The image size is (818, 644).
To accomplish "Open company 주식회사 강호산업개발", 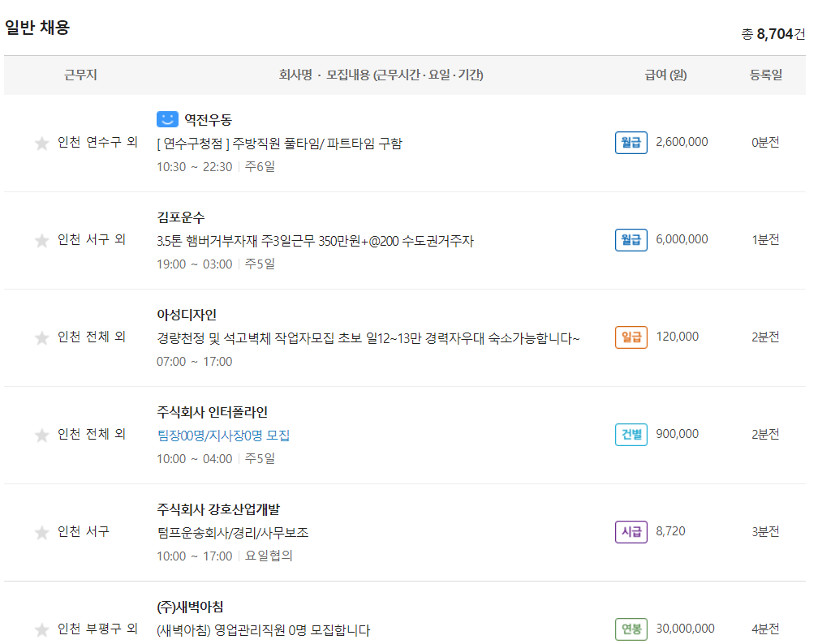I will pyautogui.click(x=218, y=509).
